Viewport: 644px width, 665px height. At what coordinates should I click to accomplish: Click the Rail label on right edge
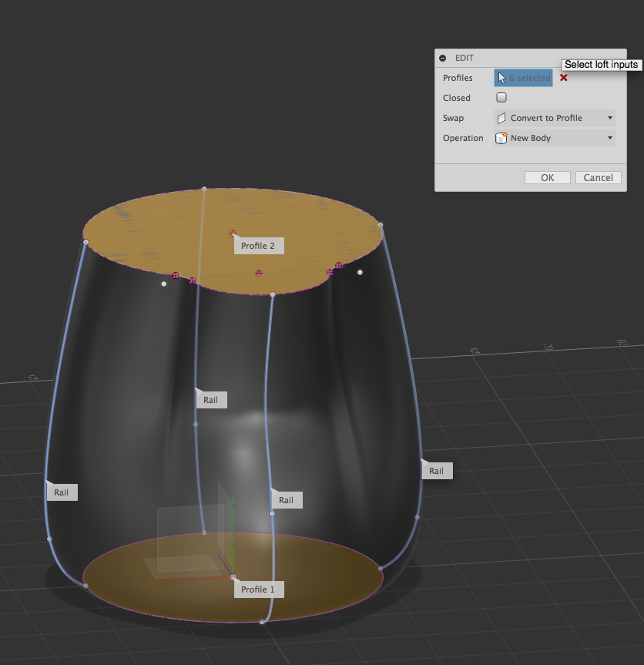click(437, 471)
